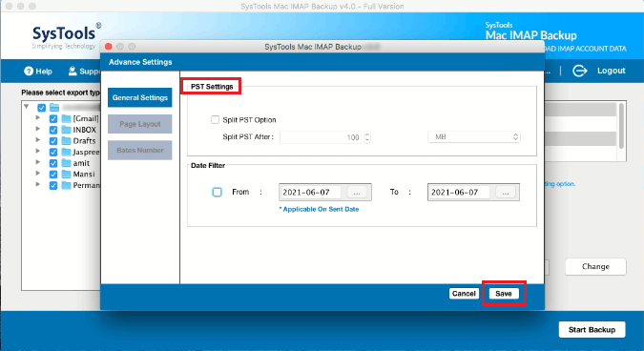This screenshot has width=644, height=351.
Task: Uncheck the Permanent folder checkbox
Action: click(53, 185)
